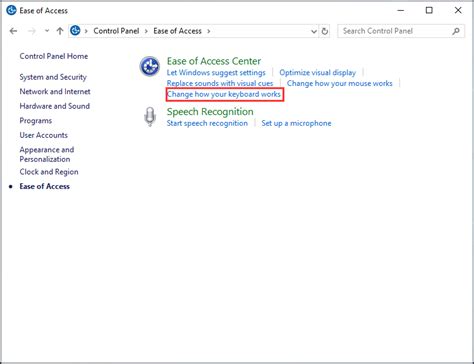The width and height of the screenshot is (474, 364).
Task: Click the forward navigation arrow
Action: (32, 31)
